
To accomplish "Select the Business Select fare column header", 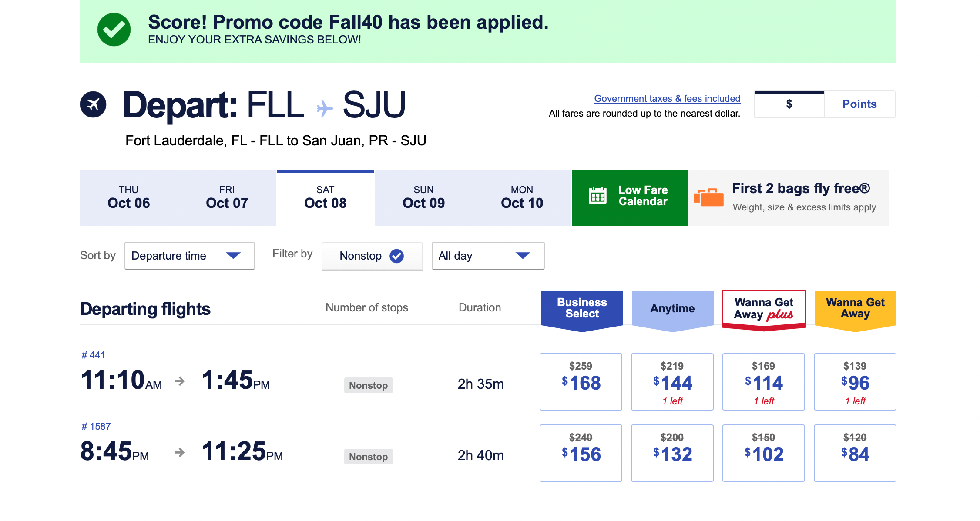I will 582,308.
